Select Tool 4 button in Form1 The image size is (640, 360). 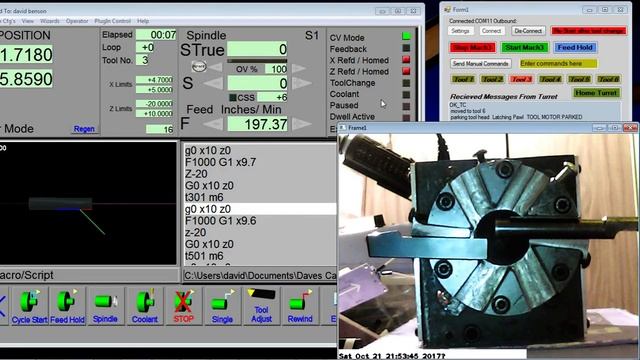(x=550, y=79)
